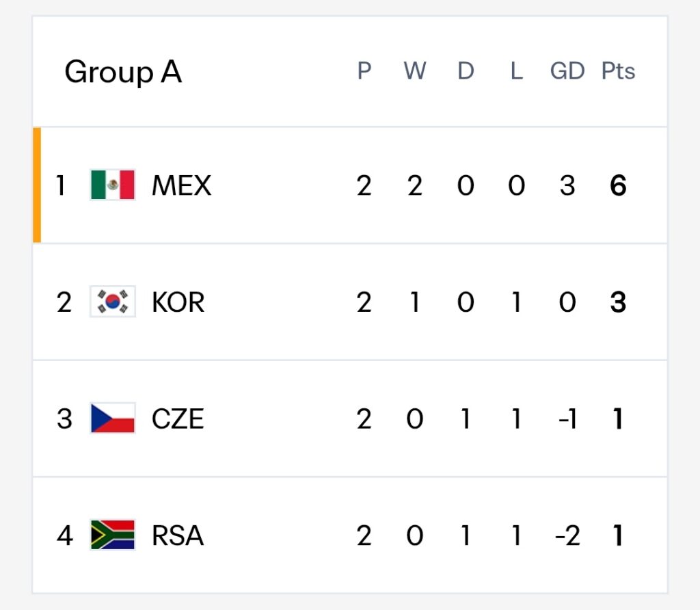This screenshot has width=700, height=610.
Task: Click the South Africa flag icon
Action: tap(113, 535)
